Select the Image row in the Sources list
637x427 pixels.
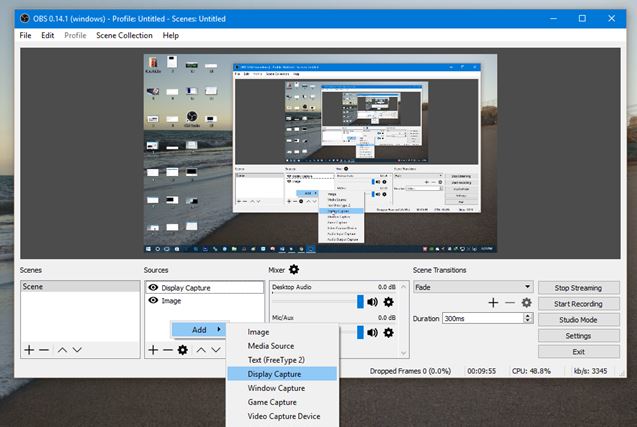coord(204,301)
